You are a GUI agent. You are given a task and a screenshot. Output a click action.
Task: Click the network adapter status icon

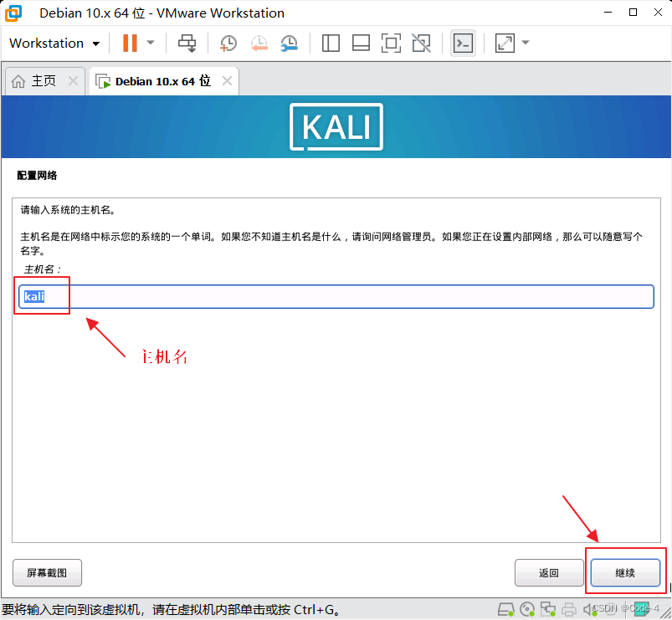tap(549, 609)
